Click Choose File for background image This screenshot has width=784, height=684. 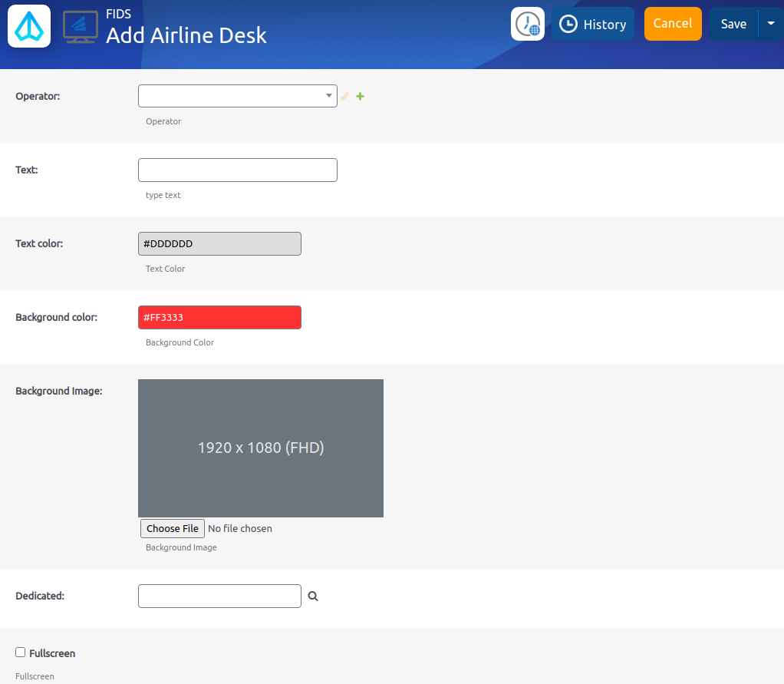pos(173,528)
